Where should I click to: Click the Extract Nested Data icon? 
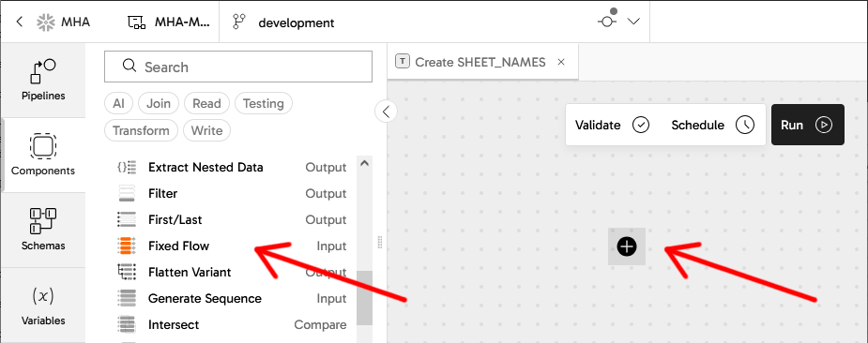tap(127, 167)
